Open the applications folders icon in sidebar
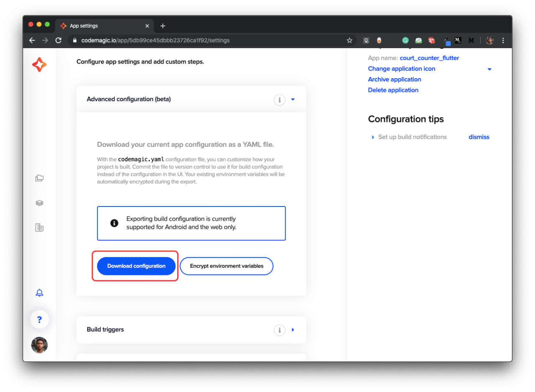Viewport: 535px width, 392px height. tap(39, 178)
